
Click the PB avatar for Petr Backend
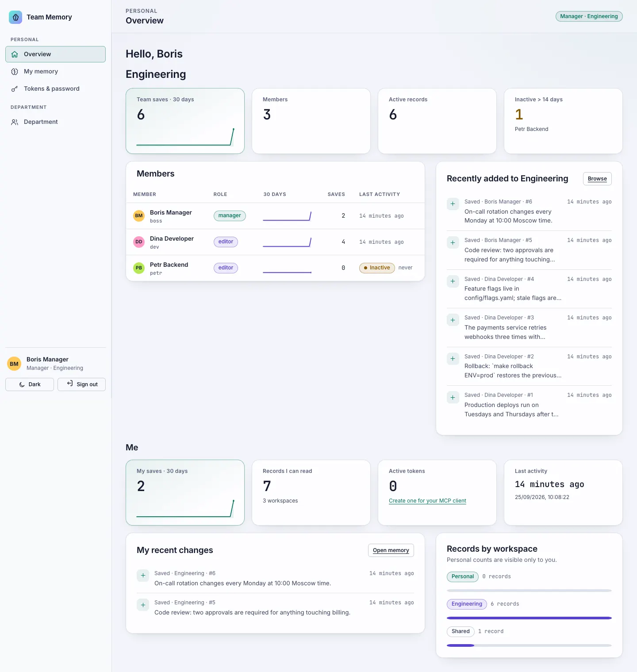[139, 268]
